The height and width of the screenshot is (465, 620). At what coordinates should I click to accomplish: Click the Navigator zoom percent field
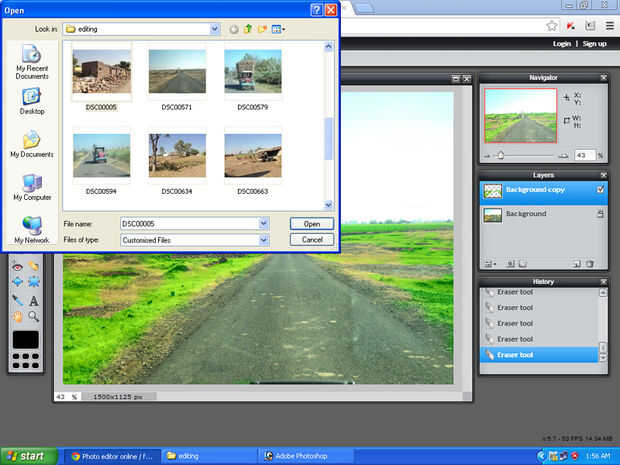point(585,155)
